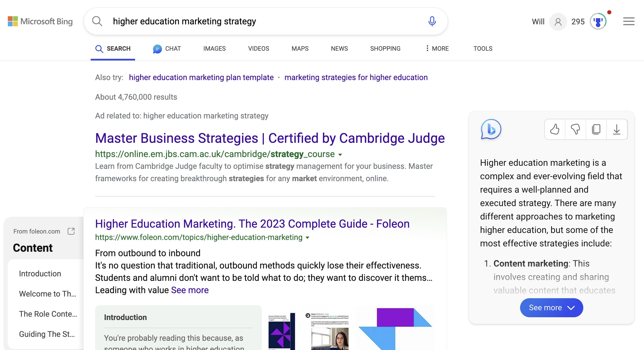Like the AI answer with thumbs up

pyautogui.click(x=555, y=129)
